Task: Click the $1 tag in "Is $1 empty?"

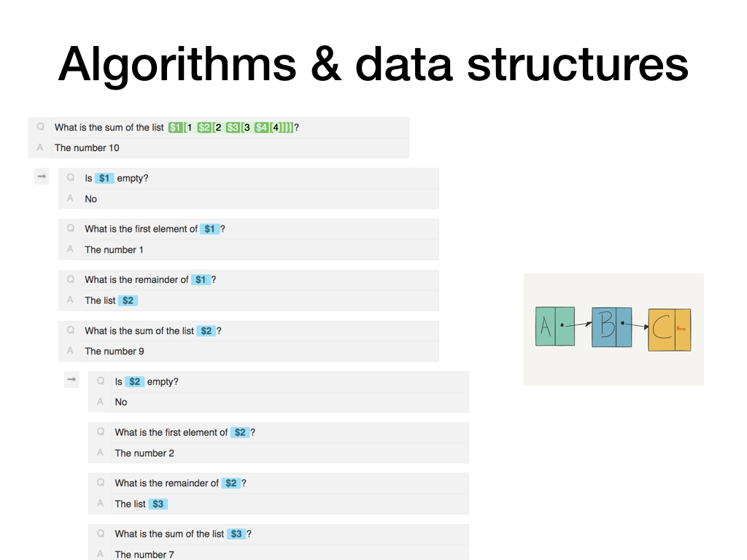Action: coord(104,179)
